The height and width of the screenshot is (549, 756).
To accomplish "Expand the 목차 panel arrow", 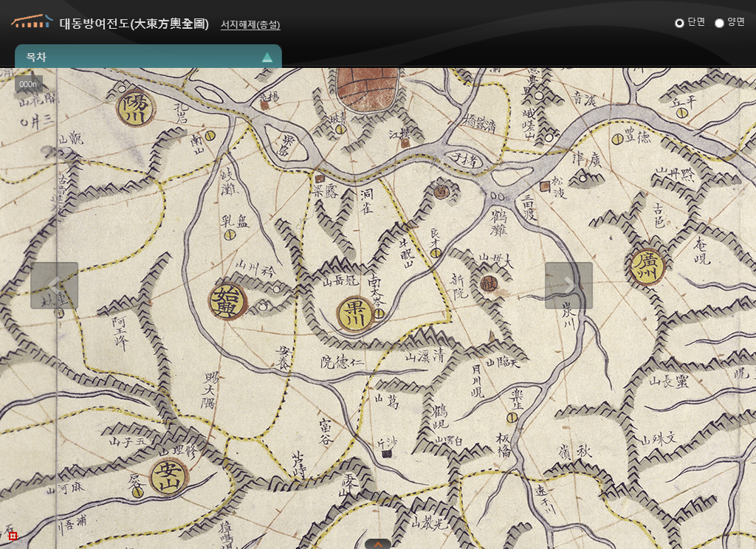I will [267, 58].
